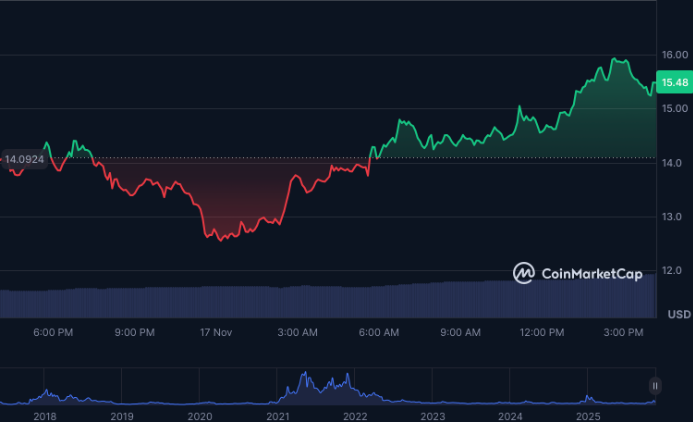Click the CoinMarketCap logo icon
693x422 pixels.
(524, 272)
